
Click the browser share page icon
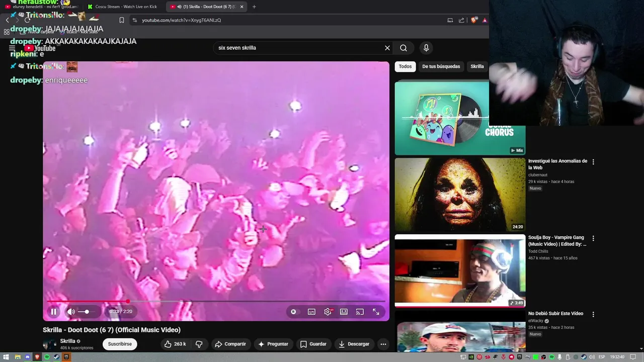point(461,20)
